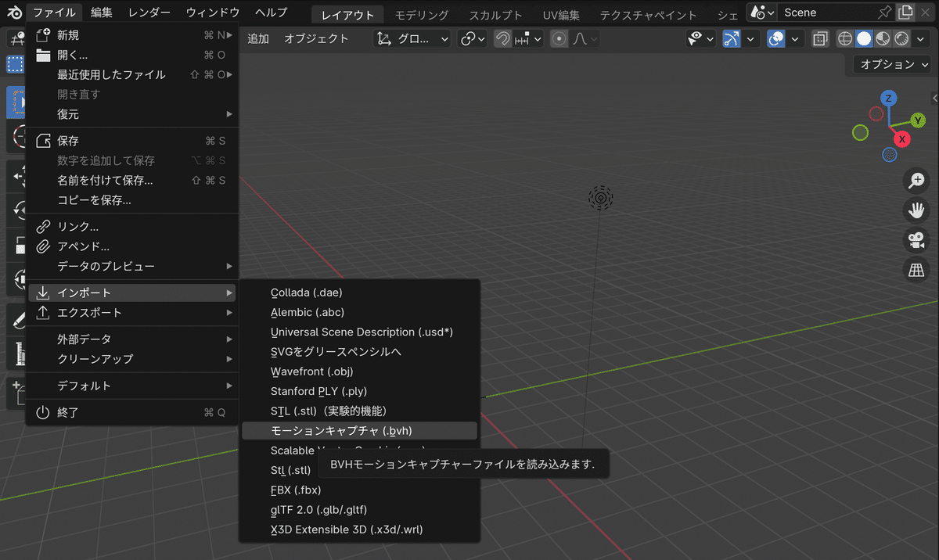Toggle proportional editing circle icon
The height and width of the screenshot is (560, 939).
[559, 38]
